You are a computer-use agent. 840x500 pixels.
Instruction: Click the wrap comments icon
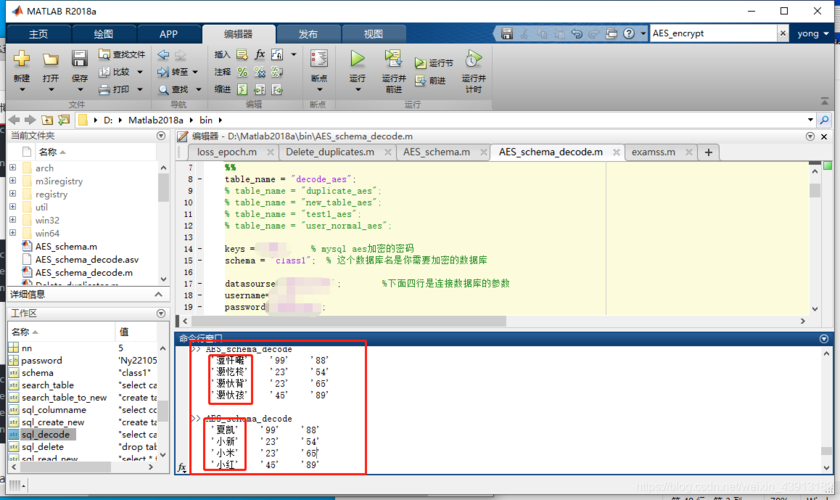click(x=277, y=72)
